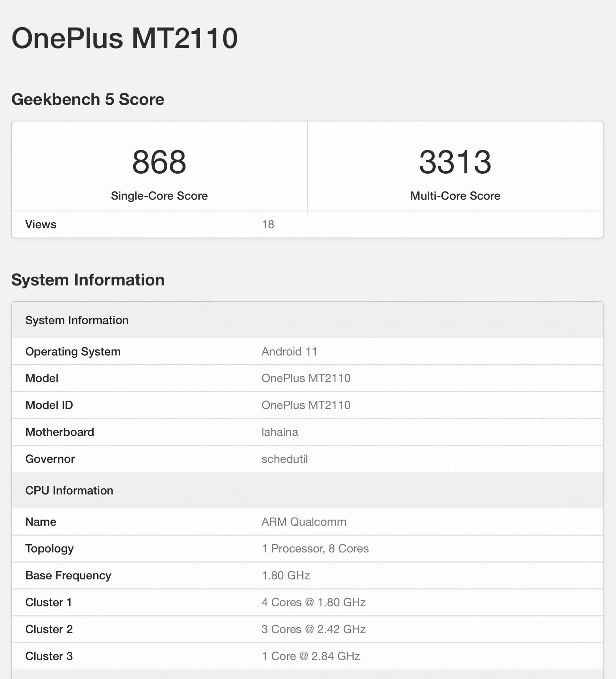This screenshot has width=616, height=679.
Task: Select the 4 Cores @ 1.80 GHz value
Action: 313,603
